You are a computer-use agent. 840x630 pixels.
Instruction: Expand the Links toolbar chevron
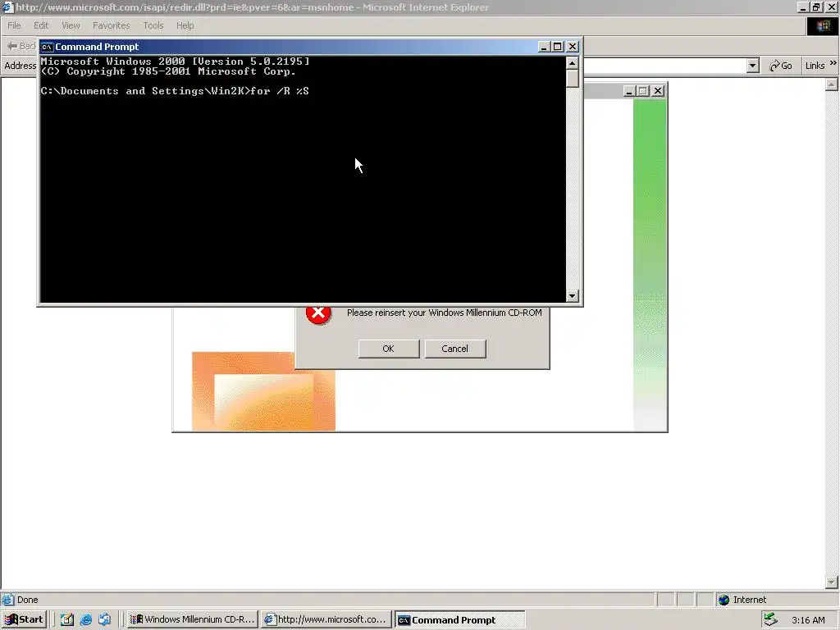pyautogui.click(x=833, y=64)
